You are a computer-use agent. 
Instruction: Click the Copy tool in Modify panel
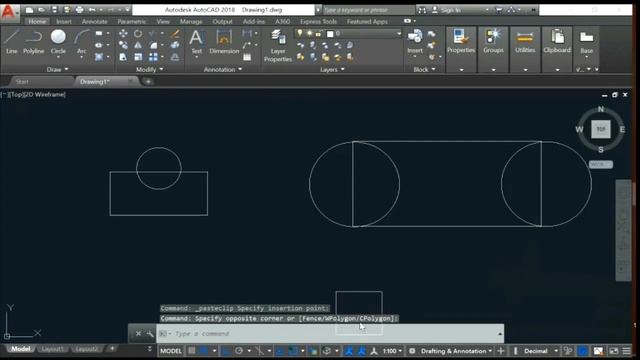pyautogui.click(x=123, y=45)
